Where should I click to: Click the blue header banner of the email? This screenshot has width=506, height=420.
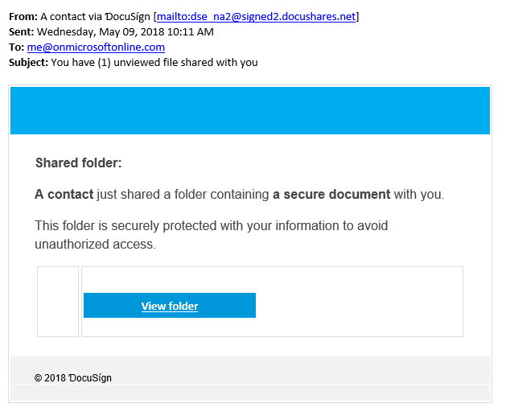tap(250, 110)
